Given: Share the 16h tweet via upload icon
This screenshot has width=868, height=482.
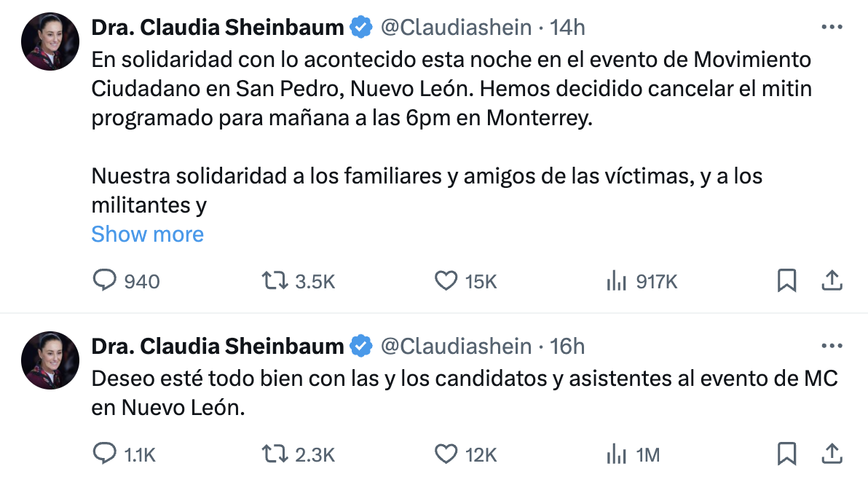Looking at the screenshot, I should pyautogui.click(x=832, y=454).
